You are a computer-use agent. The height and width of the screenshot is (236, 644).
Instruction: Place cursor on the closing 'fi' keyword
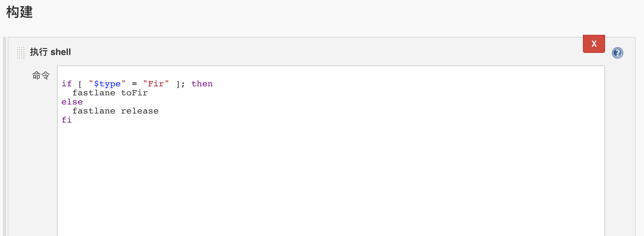click(x=66, y=120)
